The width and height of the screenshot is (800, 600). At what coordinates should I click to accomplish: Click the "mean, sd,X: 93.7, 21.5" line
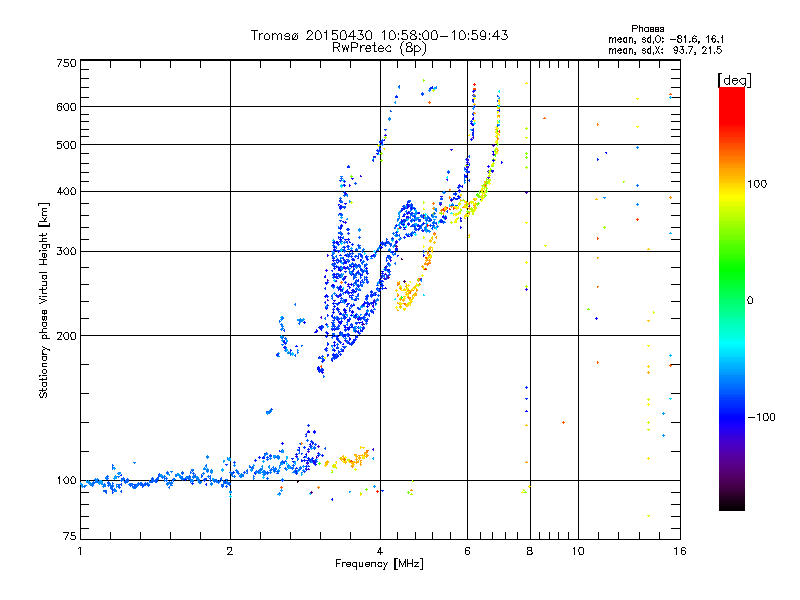click(665, 50)
